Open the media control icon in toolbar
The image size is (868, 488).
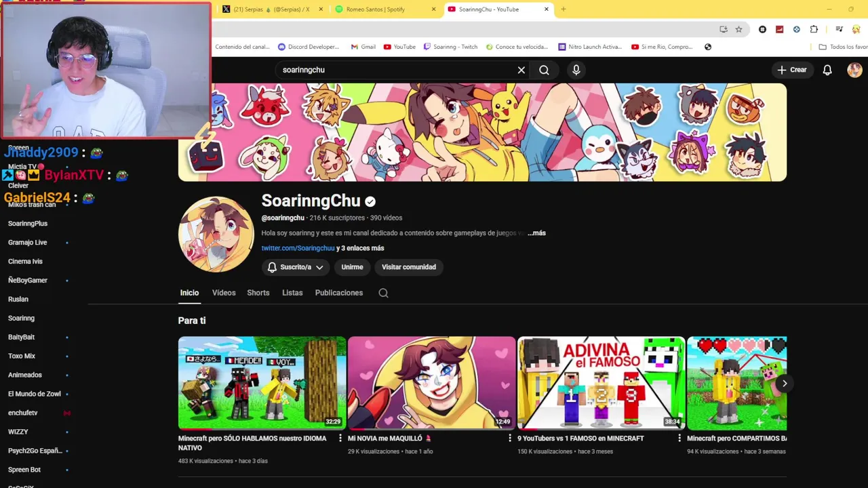[839, 29]
